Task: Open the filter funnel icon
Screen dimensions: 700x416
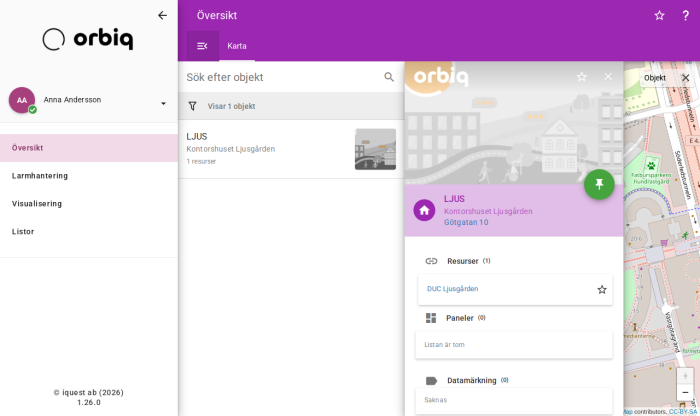Action: [192, 106]
